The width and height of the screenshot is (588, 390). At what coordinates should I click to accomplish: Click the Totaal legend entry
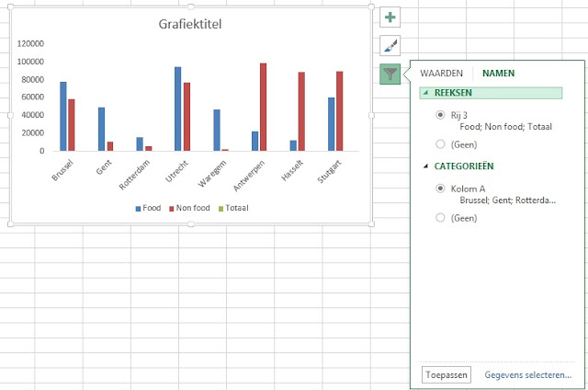[x=233, y=208]
